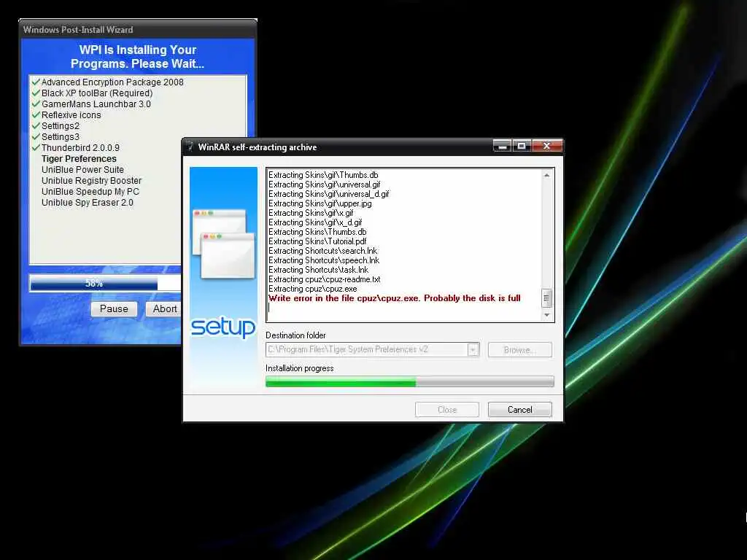The height and width of the screenshot is (560, 747).
Task: Pause the WPI installation
Action: coord(114,308)
